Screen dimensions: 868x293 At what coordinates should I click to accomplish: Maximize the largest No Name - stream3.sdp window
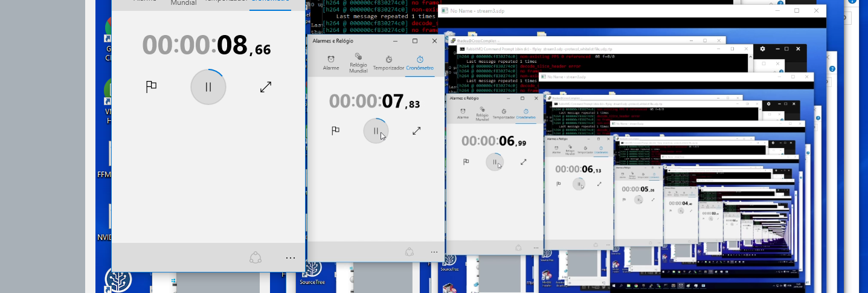coord(797,11)
